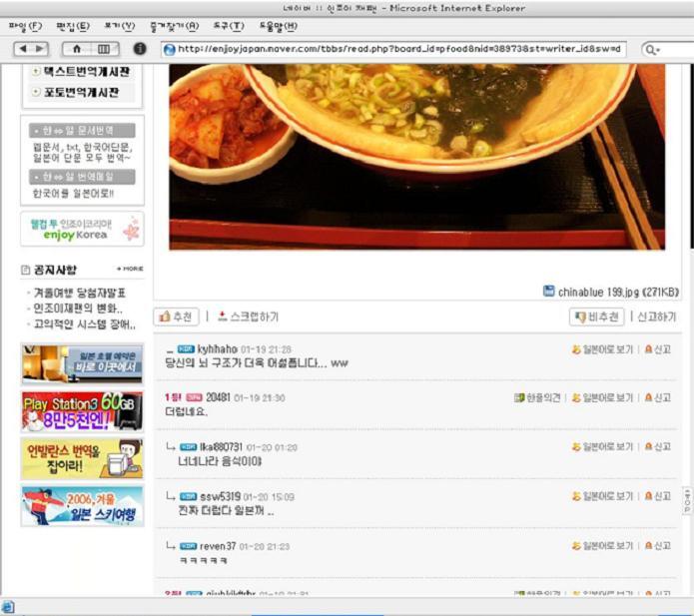Viewport: 694px width, 616px height.
Task: Click the round info icon by address bar
Action: 140,48
